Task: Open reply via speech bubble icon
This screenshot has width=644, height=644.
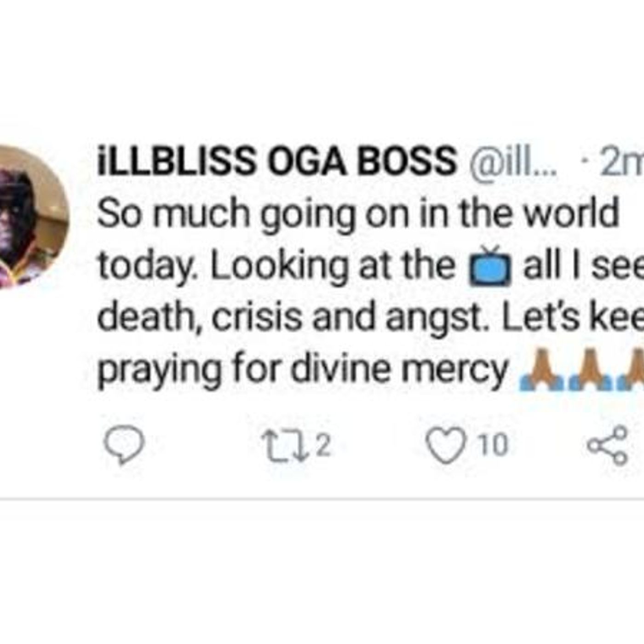Action: click(124, 444)
